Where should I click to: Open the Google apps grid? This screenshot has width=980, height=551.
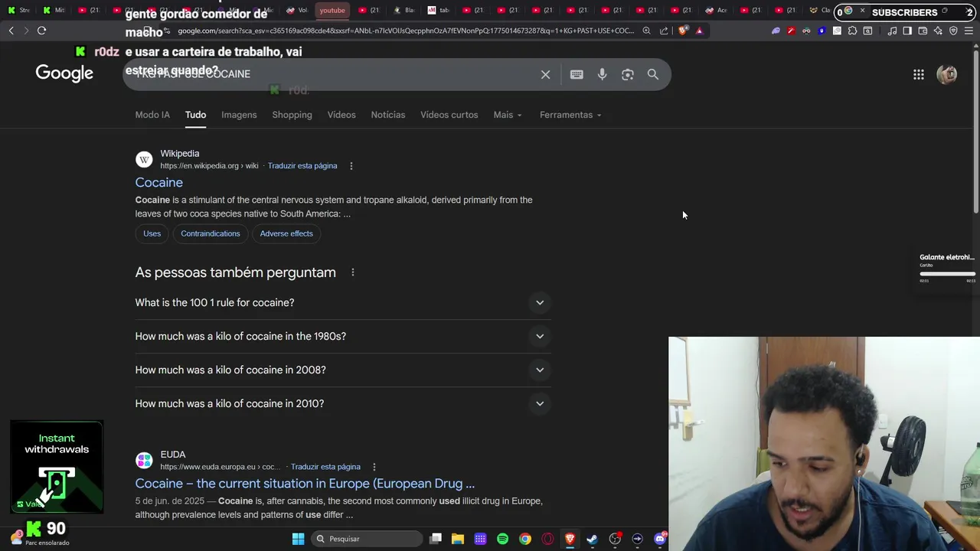(x=919, y=74)
